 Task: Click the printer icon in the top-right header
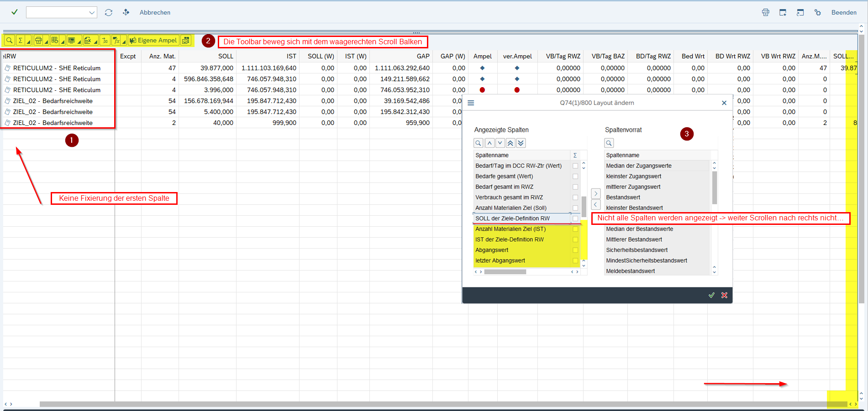(x=766, y=12)
